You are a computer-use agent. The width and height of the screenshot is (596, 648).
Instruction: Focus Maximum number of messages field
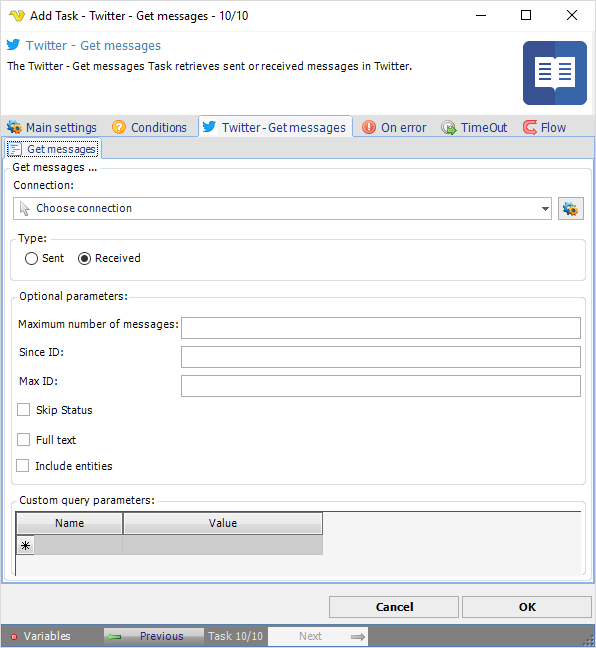point(381,328)
